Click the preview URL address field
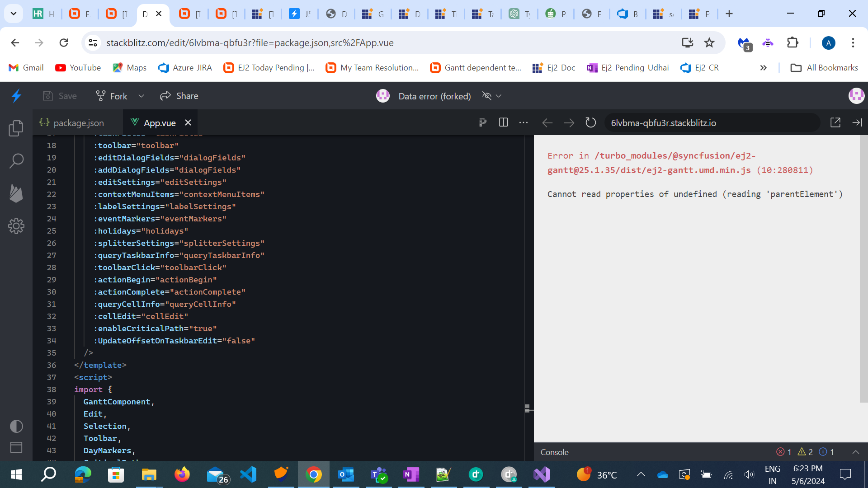 pos(710,123)
